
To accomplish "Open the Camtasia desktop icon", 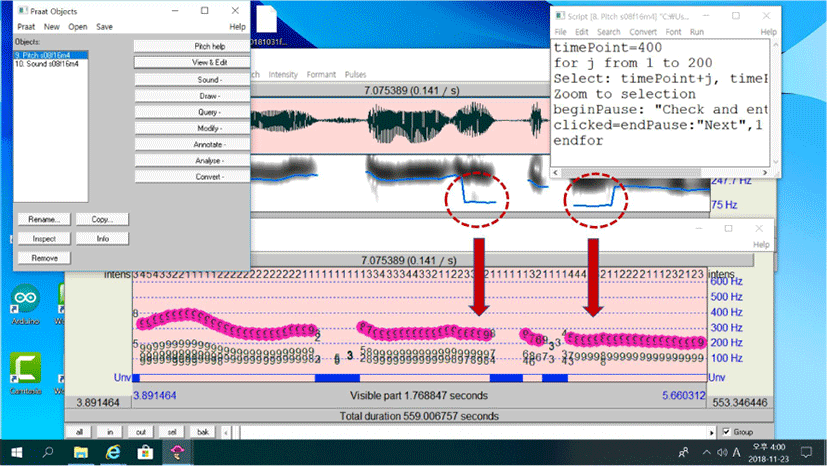I will [25, 374].
